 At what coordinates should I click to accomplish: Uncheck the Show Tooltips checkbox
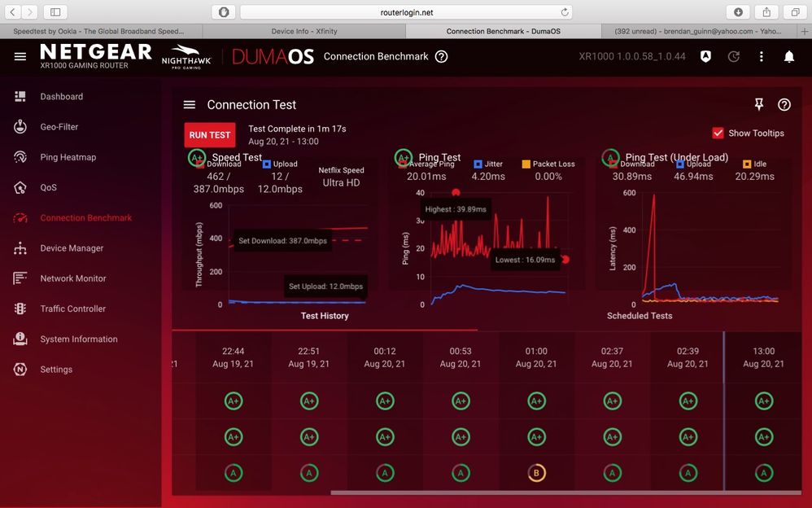click(x=718, y=134)
